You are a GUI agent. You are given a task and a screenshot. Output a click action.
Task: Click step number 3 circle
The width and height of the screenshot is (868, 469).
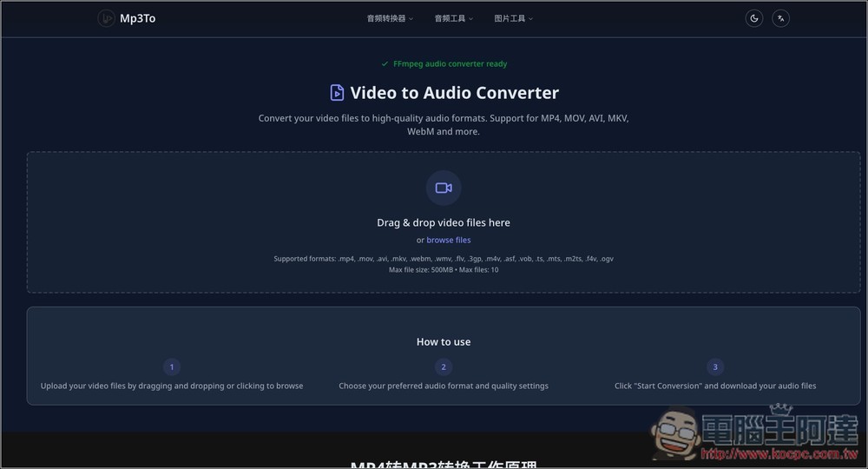(715, 367)
